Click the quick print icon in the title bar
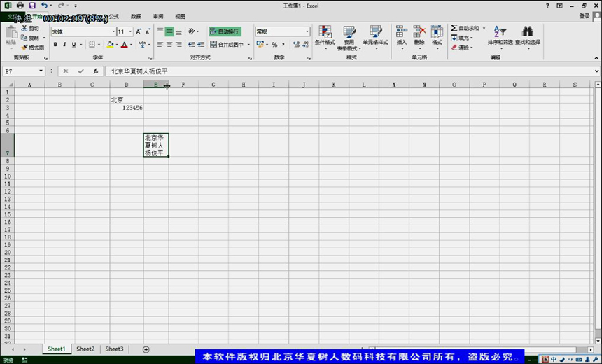The image size is (602, 364). [20, 6]
